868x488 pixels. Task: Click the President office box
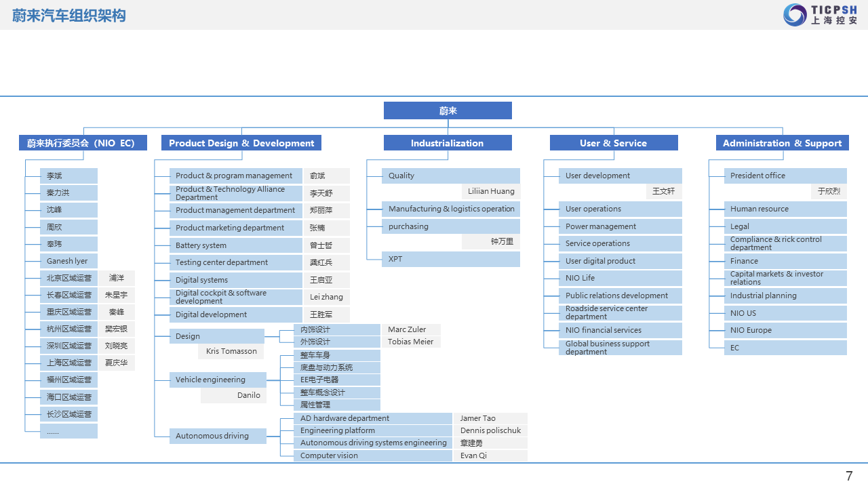tap(785, 176)
